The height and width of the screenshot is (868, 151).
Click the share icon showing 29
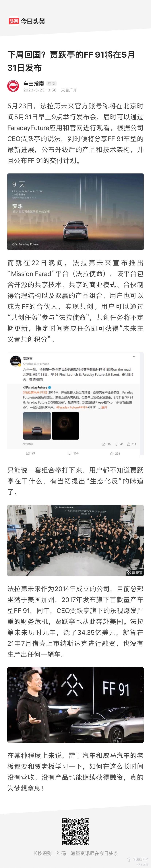tap(30, 453)
